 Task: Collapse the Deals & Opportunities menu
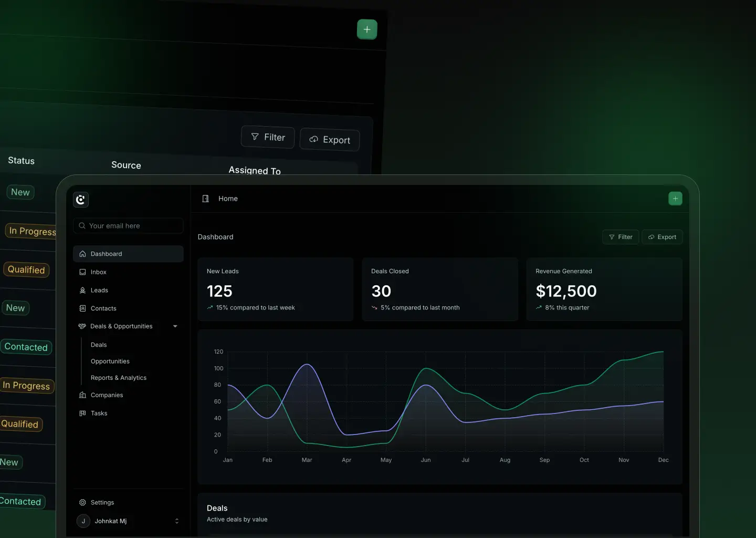(175, 326)
